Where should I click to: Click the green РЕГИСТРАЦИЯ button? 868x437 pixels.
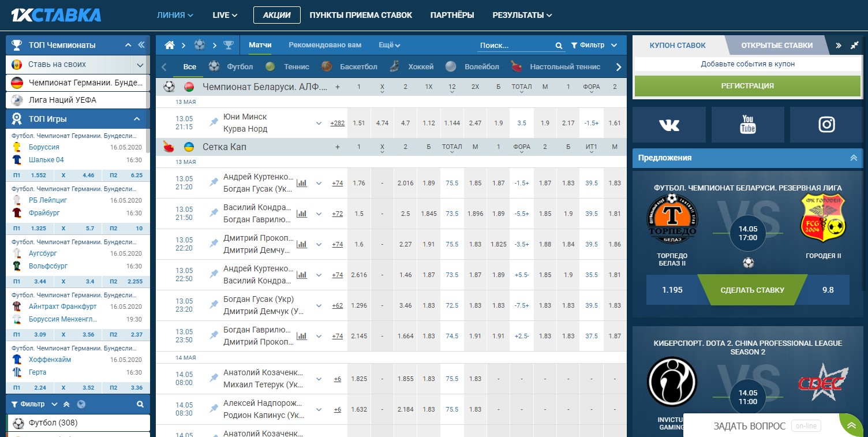747,86
